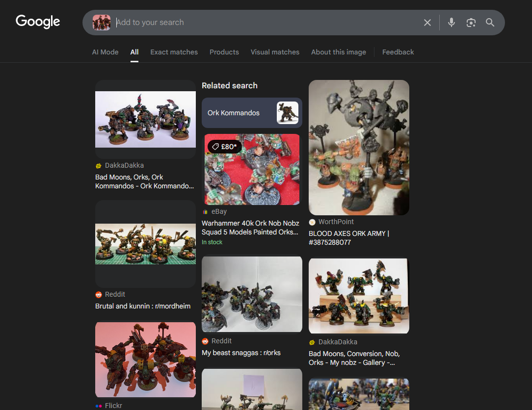Click the £80 price tag badge
This screenshot has width=532, height=410.
click(x=224, y=147)
